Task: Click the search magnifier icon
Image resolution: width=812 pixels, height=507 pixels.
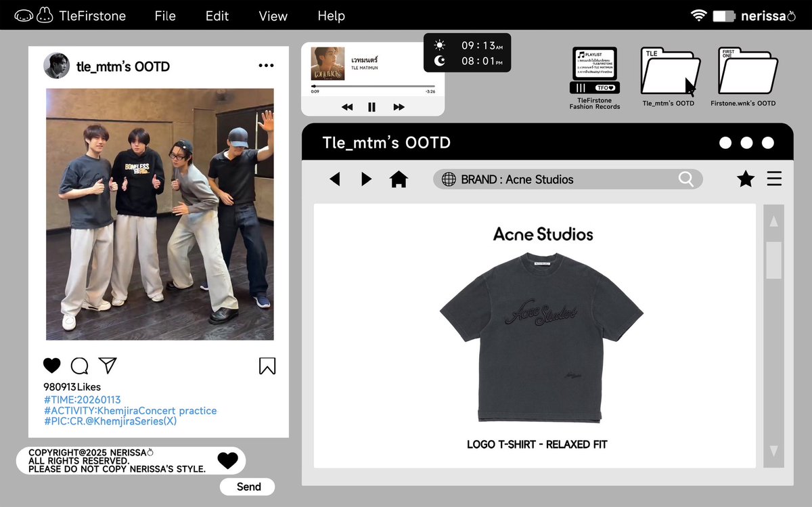Action: coord(686,179)
